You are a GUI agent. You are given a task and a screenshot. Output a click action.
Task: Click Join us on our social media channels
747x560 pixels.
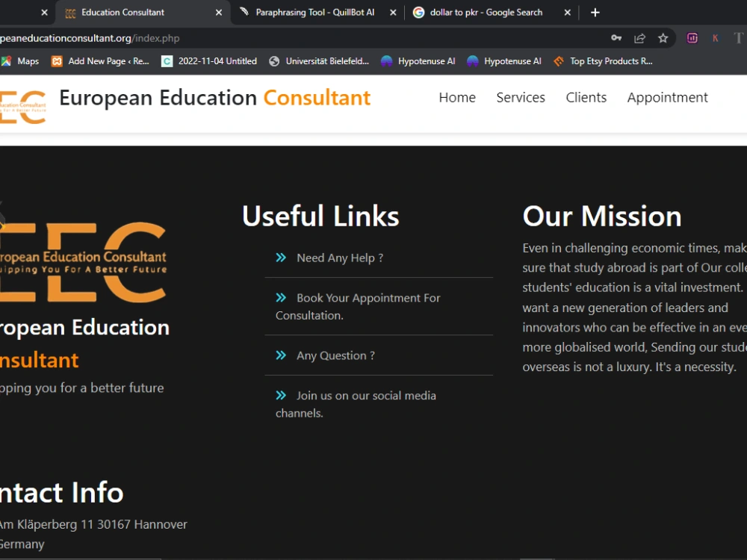pos(356,404)
